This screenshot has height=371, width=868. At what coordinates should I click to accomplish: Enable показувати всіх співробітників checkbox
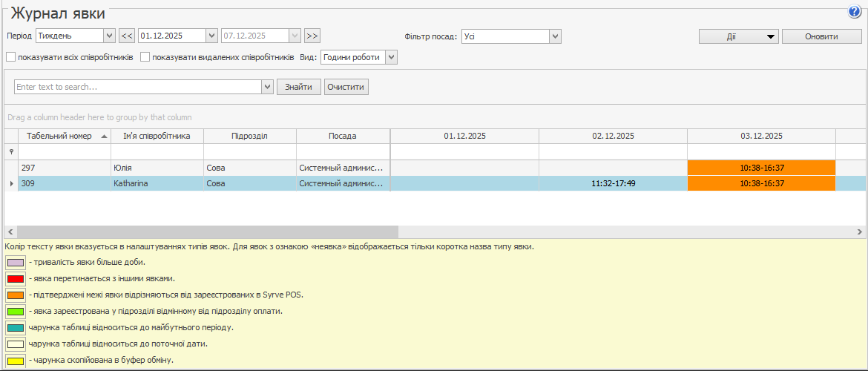11,57
